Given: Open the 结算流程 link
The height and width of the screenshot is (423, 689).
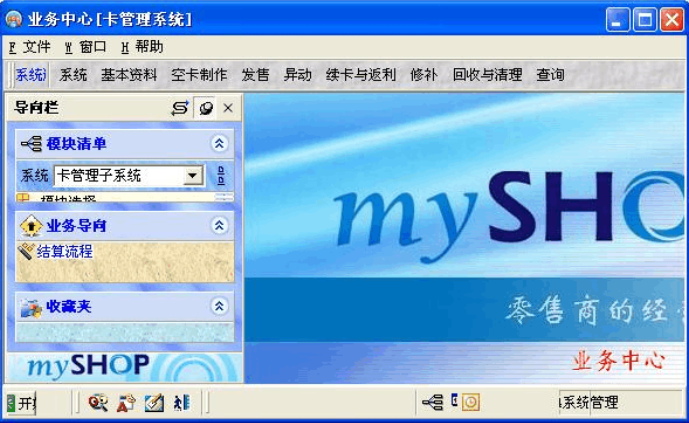Looking at the screenshot, I should click(x=64, y=252).
